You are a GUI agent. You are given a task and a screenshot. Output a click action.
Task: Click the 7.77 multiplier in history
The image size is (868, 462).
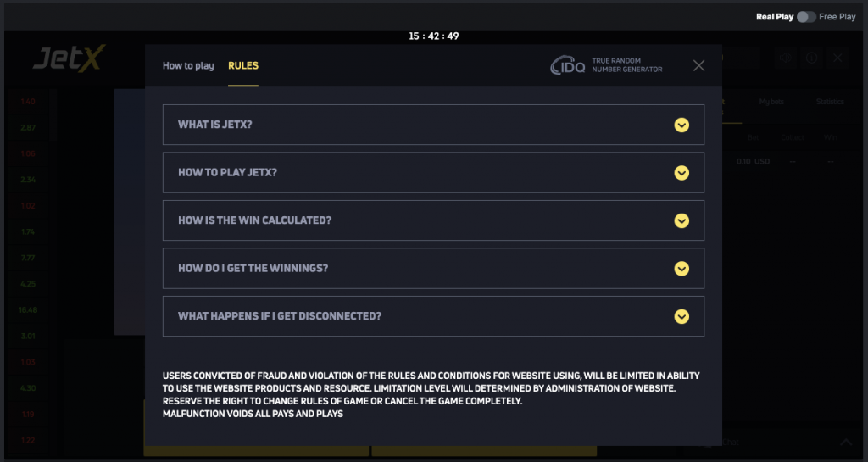28,258
